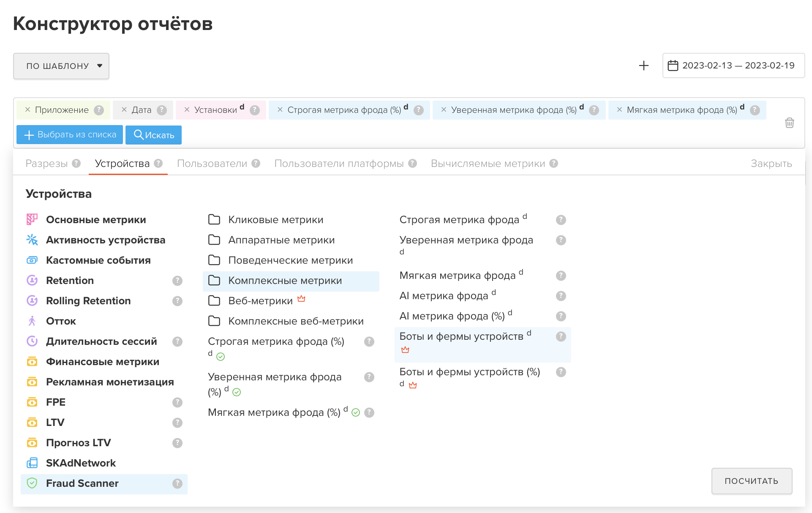Click the SKAdNetwork device icon
Image resolution: width=812 pixels, height=513 pixels.
coord(32,463)
